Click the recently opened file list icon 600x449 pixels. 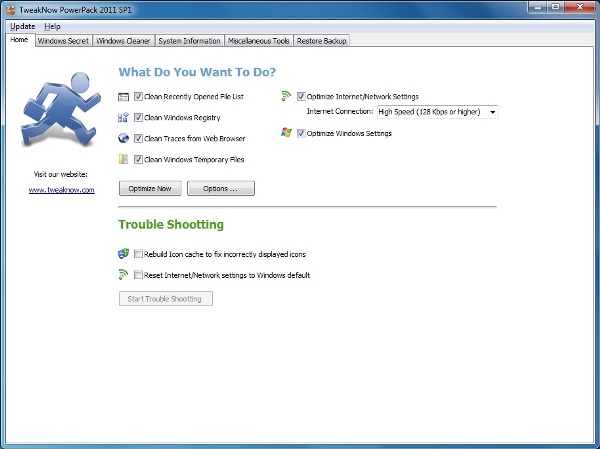123,97
